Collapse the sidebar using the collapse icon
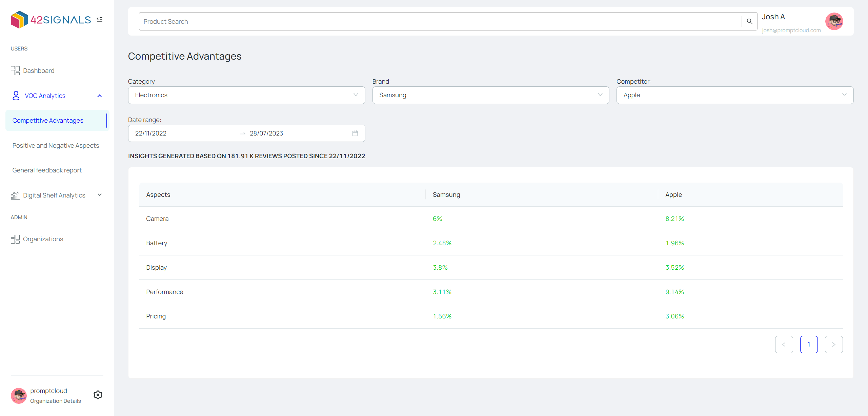This screenshot has height=416, width=868. 99,19
